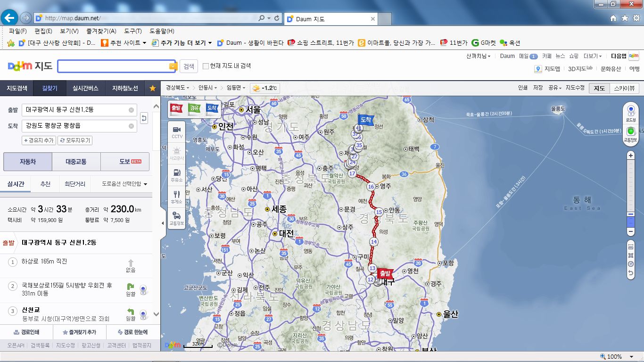Open 임동면 district dropdown
Viewport: 644px width, 362px height.
236,88
